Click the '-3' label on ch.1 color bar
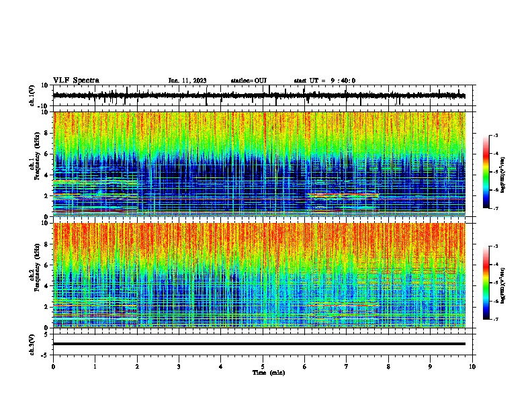Screen dimensions: 532x411 [495, 135]
